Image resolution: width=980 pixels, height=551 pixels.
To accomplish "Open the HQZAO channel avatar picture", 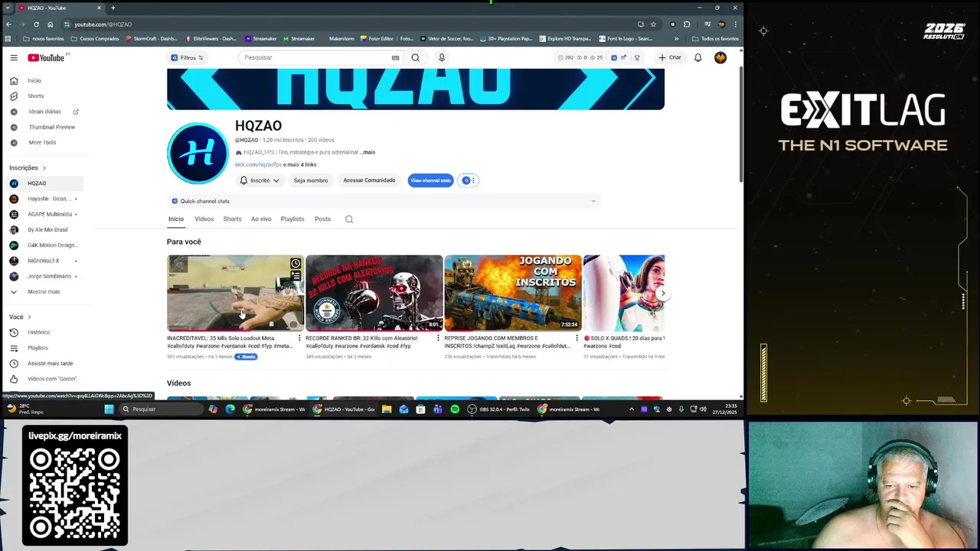I will 198,153.
